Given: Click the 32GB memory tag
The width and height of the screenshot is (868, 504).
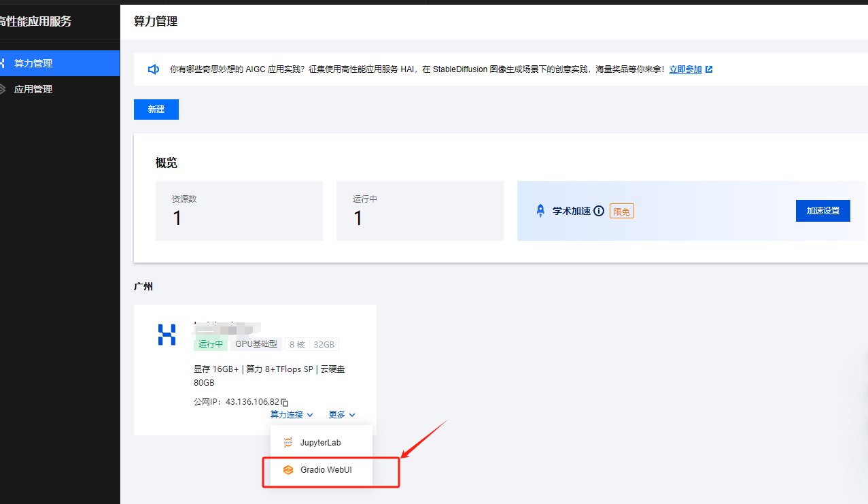Looking at the screenshot, I should (324, 344).
